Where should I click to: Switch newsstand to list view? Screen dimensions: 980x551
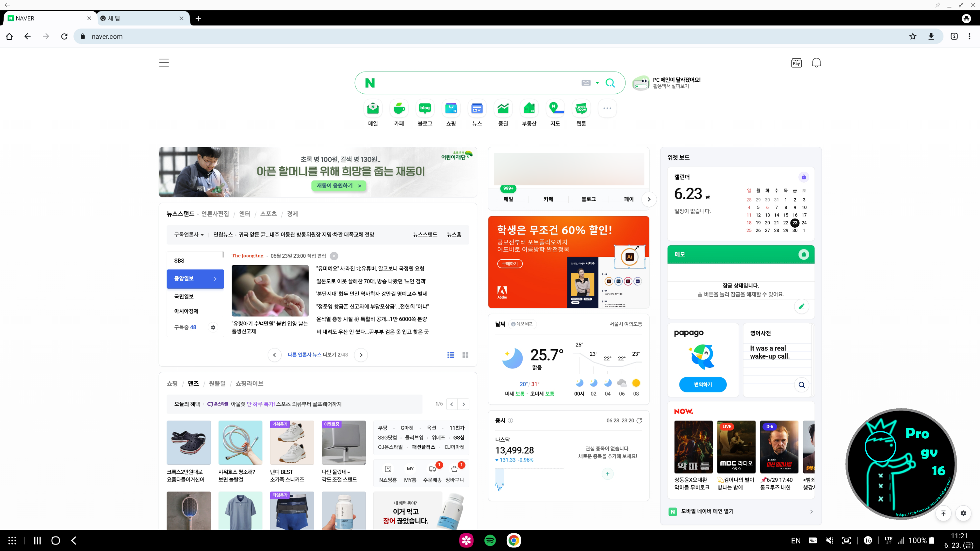click(x=450, y=355)
